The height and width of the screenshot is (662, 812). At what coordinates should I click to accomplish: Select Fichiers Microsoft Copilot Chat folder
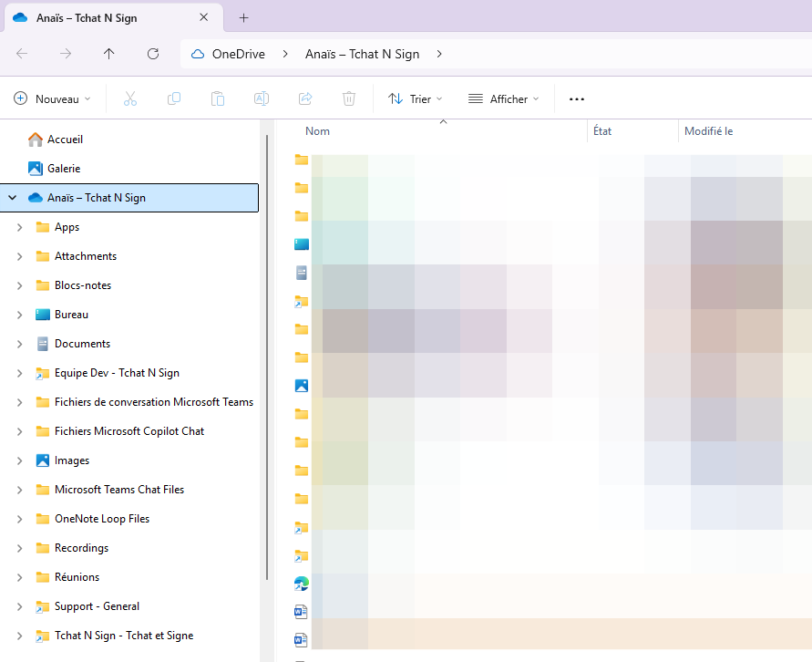coord(129,431)
